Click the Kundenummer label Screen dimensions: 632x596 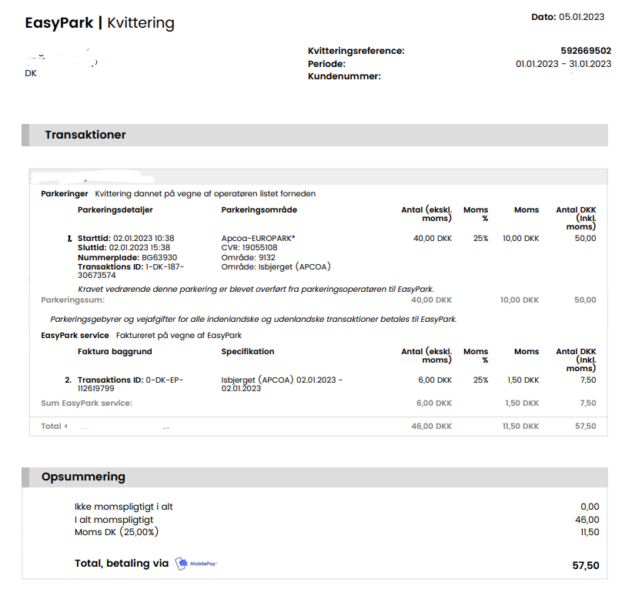tap(344, 77)
